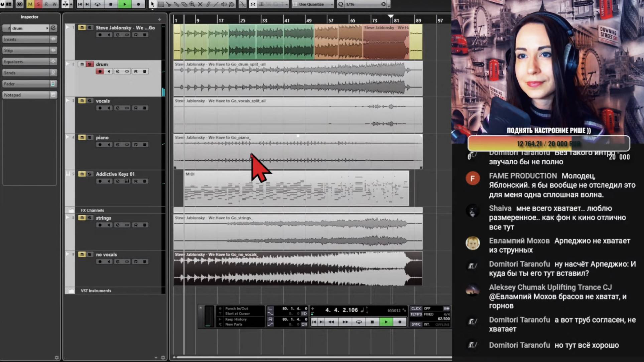Expand the FX Channels folder
This screenshot has height=362, width=644.
pos(71,210)
